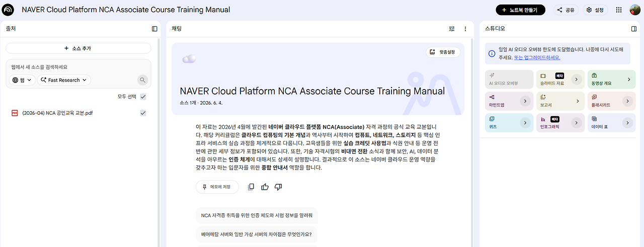This screenshot has height=247, width=644.
Task: Select suggested question about 베어메탈 서버
Action: 257,234
